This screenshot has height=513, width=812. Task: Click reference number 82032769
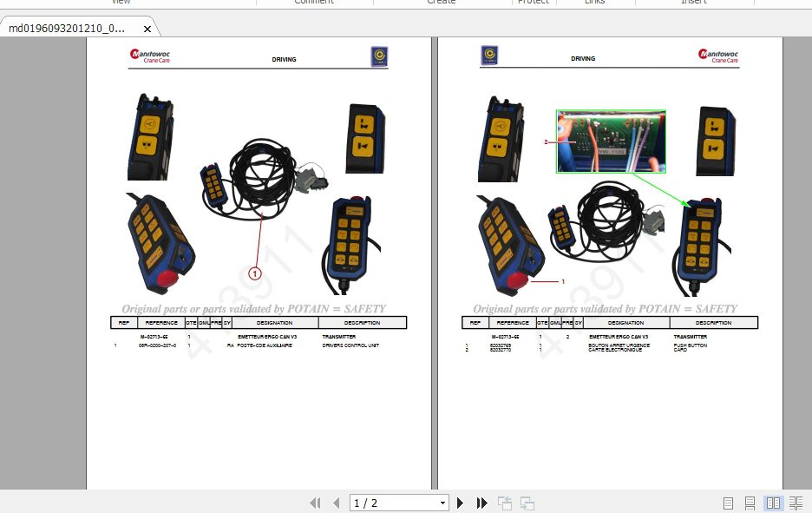(501, 345)
